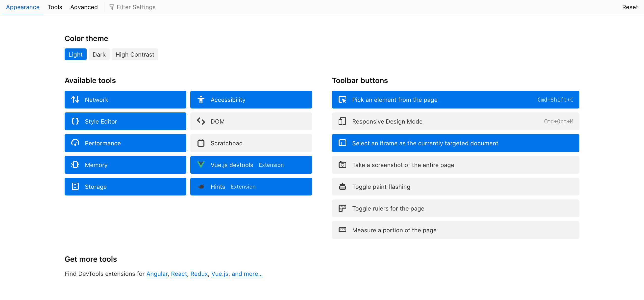644x300 pixels.
Task: Click the element picker cursor icon
Action: pos(343,99)
